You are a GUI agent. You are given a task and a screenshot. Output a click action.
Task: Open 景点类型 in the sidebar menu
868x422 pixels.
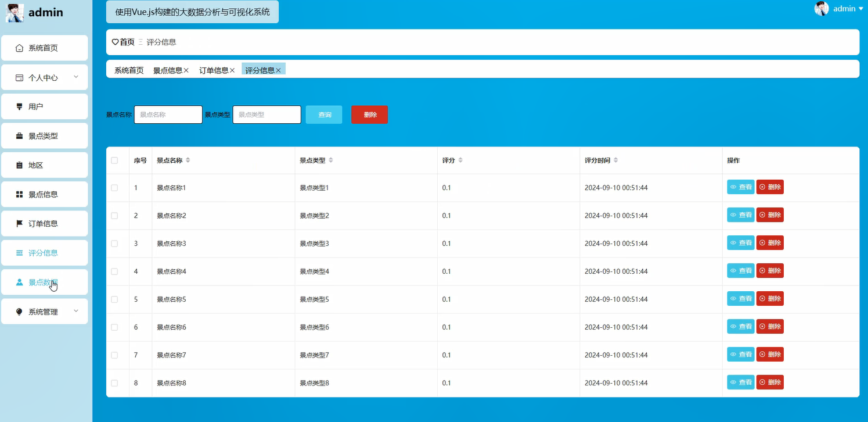(45, 136)
